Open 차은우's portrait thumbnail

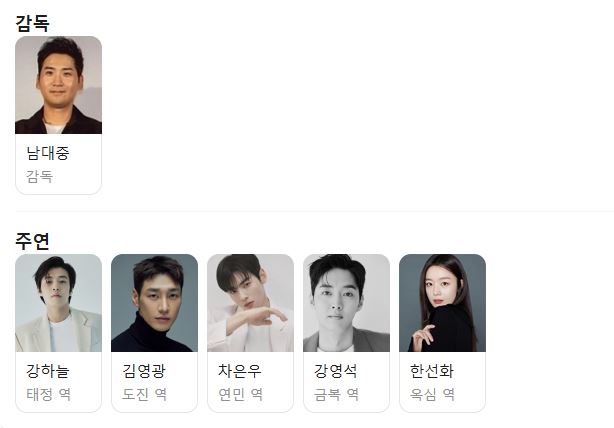[x=250, y=303]
